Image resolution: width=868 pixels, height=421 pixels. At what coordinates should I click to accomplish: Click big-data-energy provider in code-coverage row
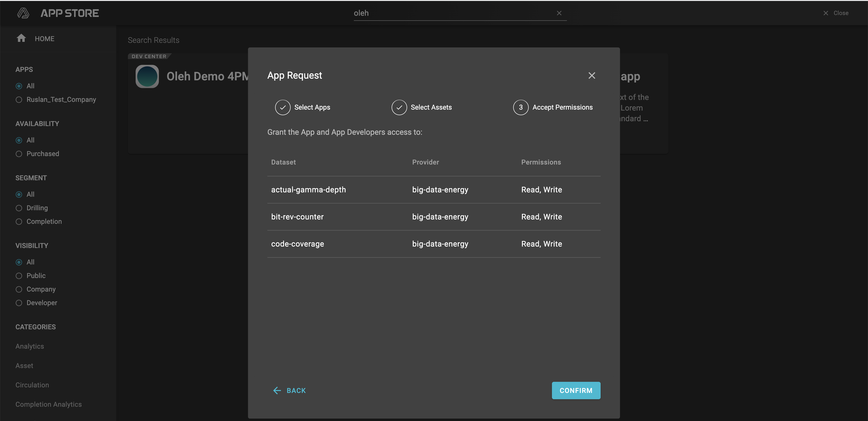coord(440,244)
